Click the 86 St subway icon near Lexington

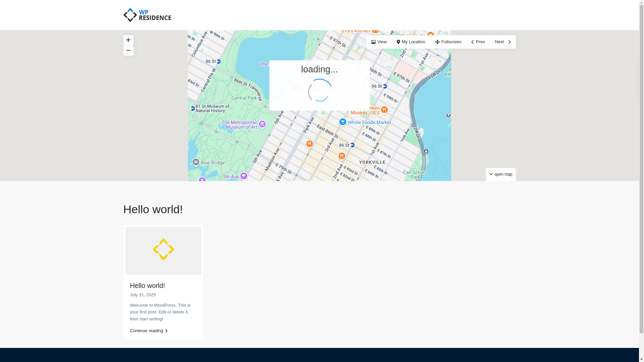click(352, 145)
